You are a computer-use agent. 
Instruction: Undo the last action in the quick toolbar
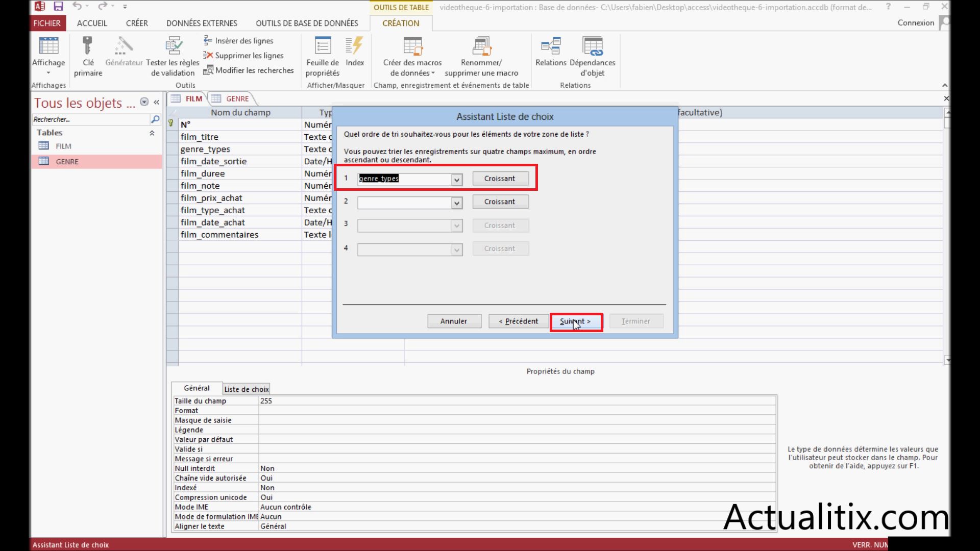coord(77,7)
